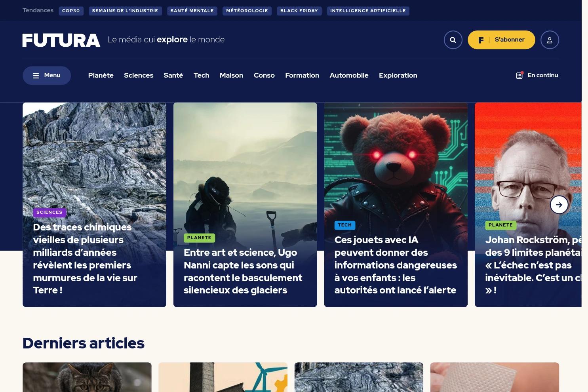Click the Tendances label
Image resolution: width=588 pixels, height=392 pixels.
pyautogui.click(x=38, y=10)
